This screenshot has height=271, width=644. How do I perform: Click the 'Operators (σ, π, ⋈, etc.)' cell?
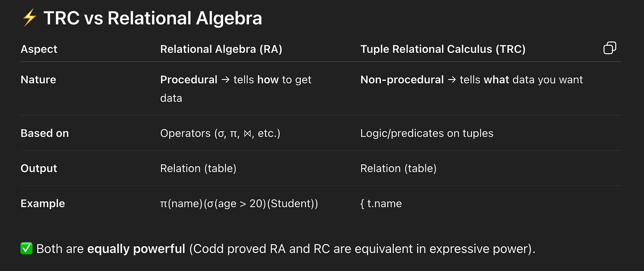point(220,133)
